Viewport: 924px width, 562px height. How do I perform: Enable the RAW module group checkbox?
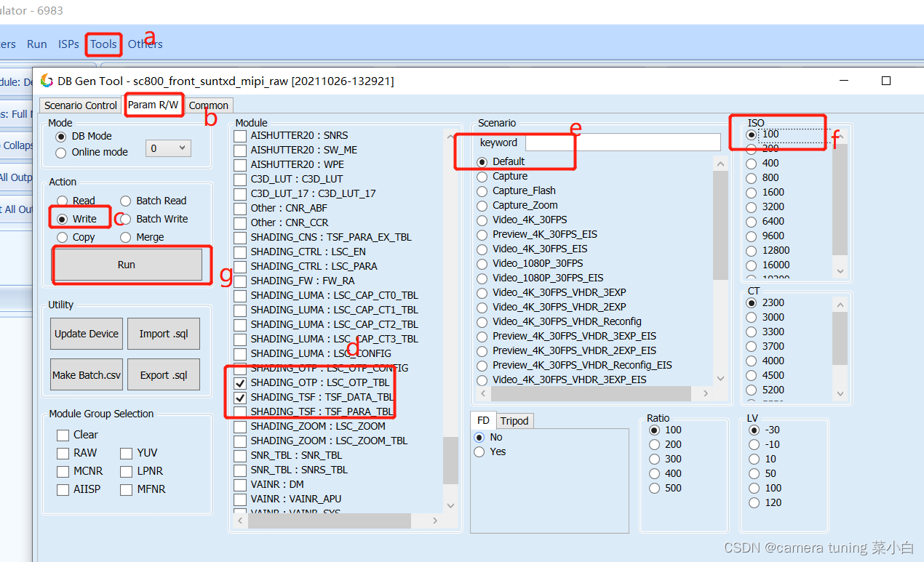coord(63,453)
